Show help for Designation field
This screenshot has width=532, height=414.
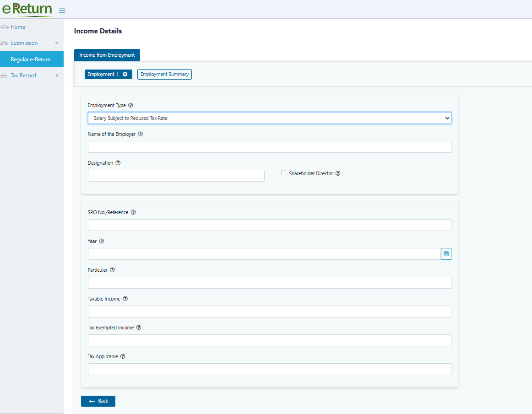[118, 163]
